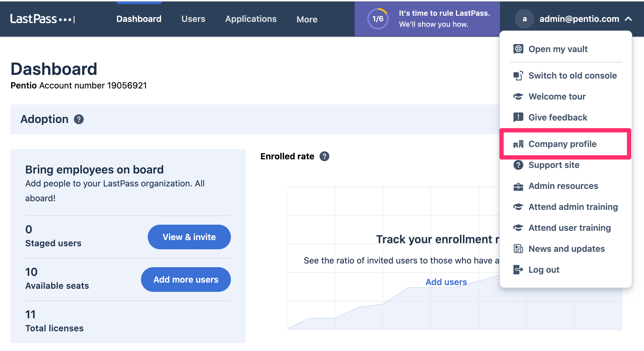Click the Enrolled rate help icon
Image resolution: width=644 pixels, height=351 pixels.
tap(324, 156)
